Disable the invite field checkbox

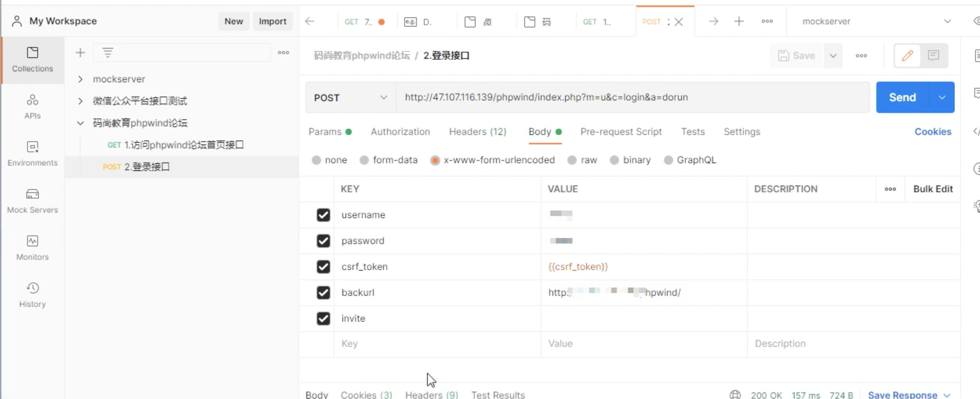323,318
